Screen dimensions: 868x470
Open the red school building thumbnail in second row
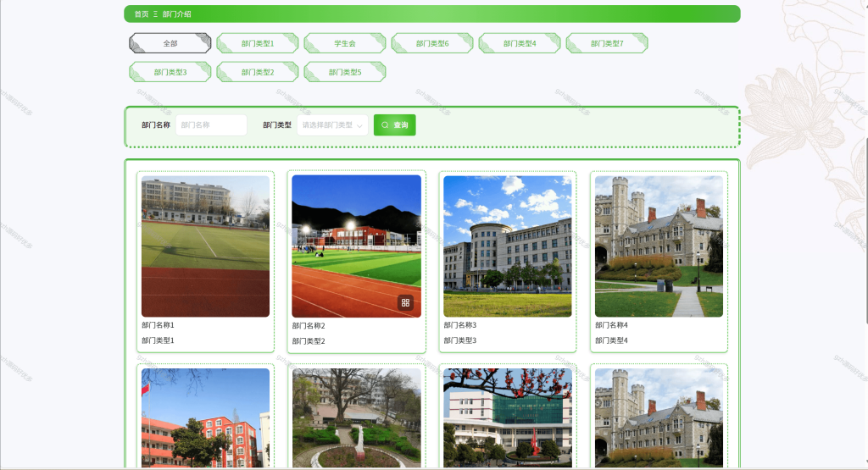(205, 418)
